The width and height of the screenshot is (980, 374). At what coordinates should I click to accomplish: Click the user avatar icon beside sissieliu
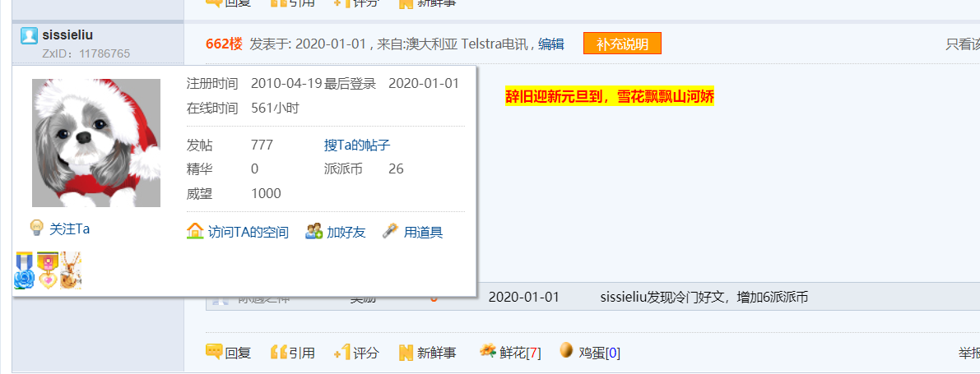29,35
